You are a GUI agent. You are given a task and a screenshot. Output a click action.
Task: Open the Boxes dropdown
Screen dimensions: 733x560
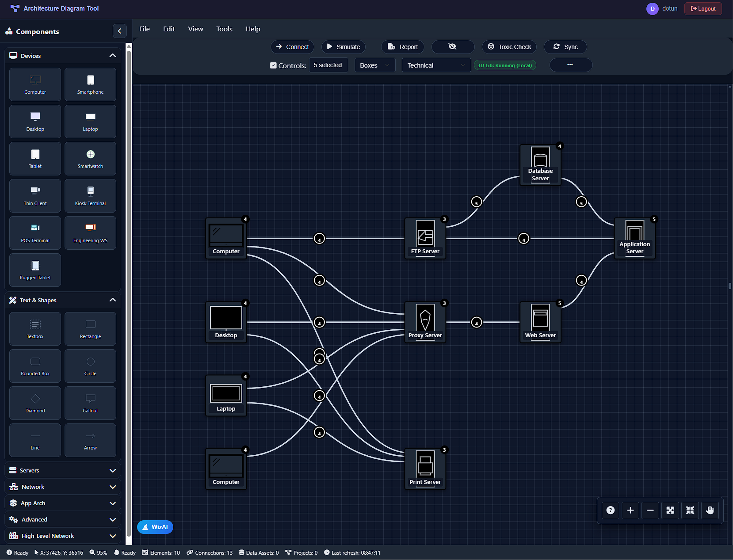point(374,65)
